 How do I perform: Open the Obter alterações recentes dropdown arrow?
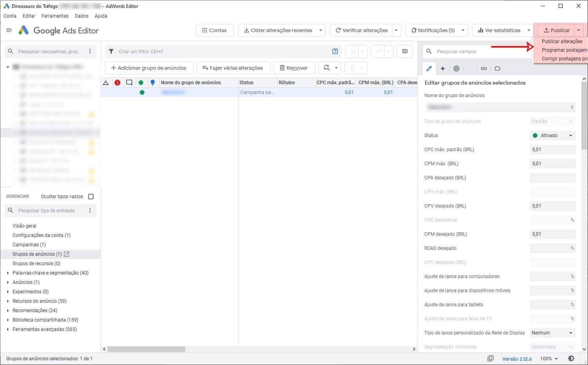click(321, 30)
